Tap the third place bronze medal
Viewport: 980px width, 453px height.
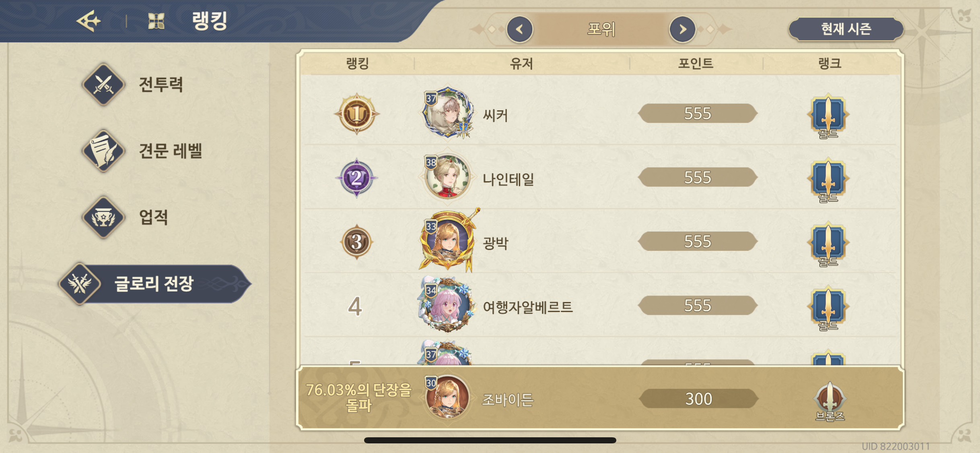(x=356, y=242)
